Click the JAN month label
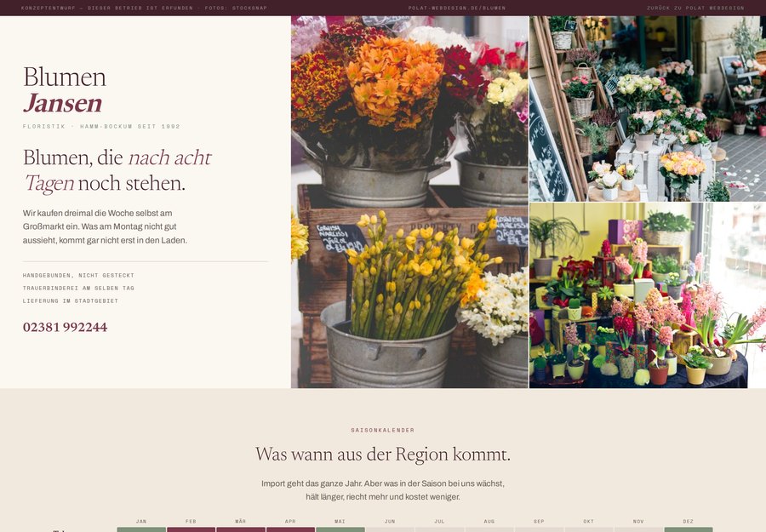Viewport: 766px width, 532px height. click(141, 521)
